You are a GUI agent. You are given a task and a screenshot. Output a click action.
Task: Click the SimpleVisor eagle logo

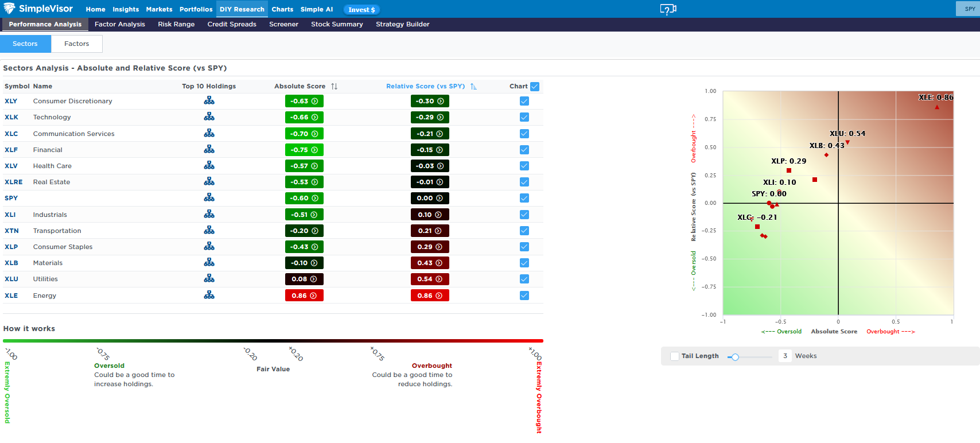(9, 9)
